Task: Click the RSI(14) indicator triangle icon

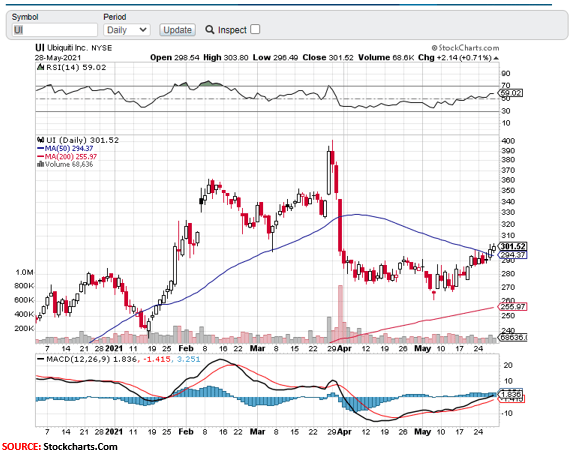Action: coord(40,67)
